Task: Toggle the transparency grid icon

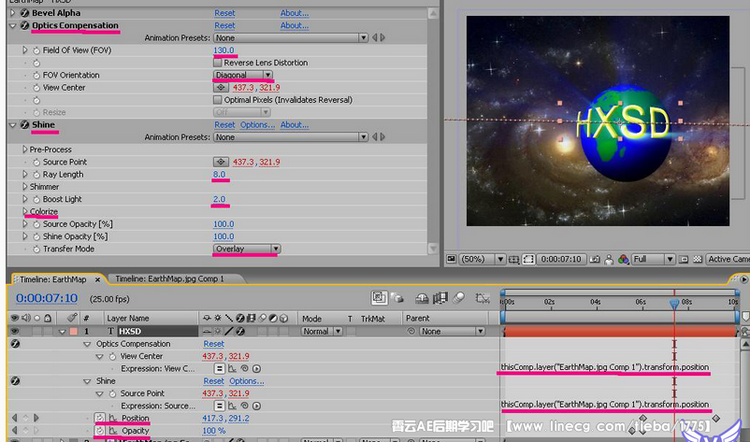Action: pyautogui.click(x=698, y=259)
